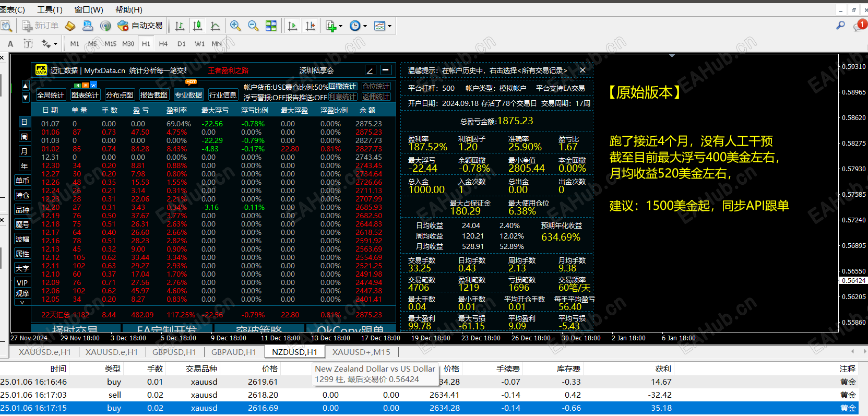Click the search magnifier icon at top right
The image size is (868, 416).
pyautogui.click(x=840, y=25)
